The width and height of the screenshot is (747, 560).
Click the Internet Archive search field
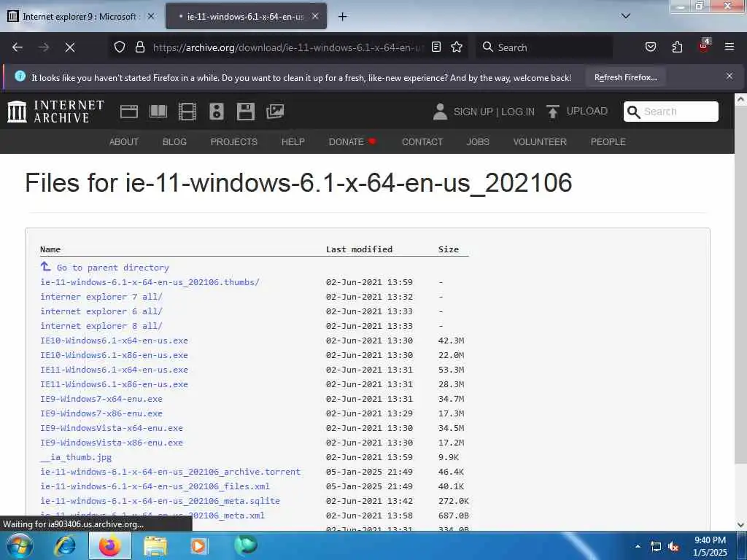671,112
